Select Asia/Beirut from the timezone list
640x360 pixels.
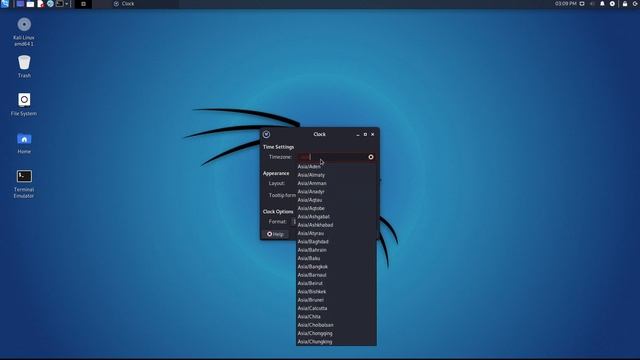pos(336,283)
